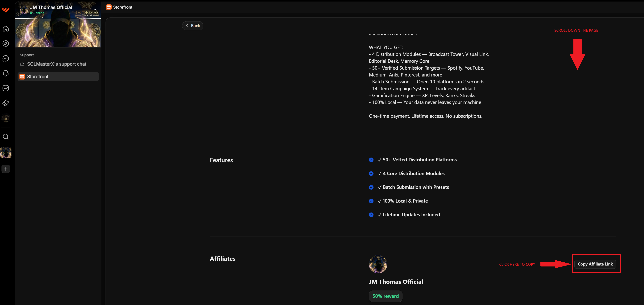Click the Back button
This screenshot has width=644, height=305.
tap(192, 26)
